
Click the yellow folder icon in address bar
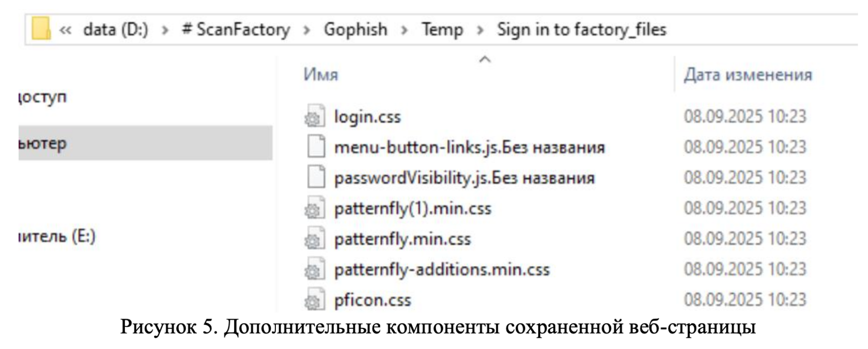click(x=41, y=29)
